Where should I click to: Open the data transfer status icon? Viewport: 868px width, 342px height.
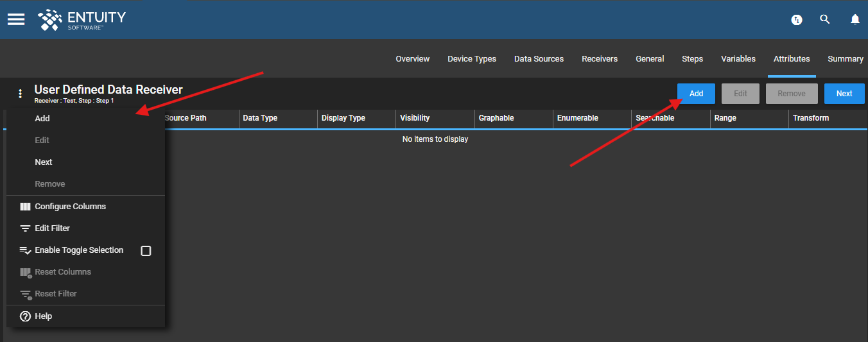797,20
